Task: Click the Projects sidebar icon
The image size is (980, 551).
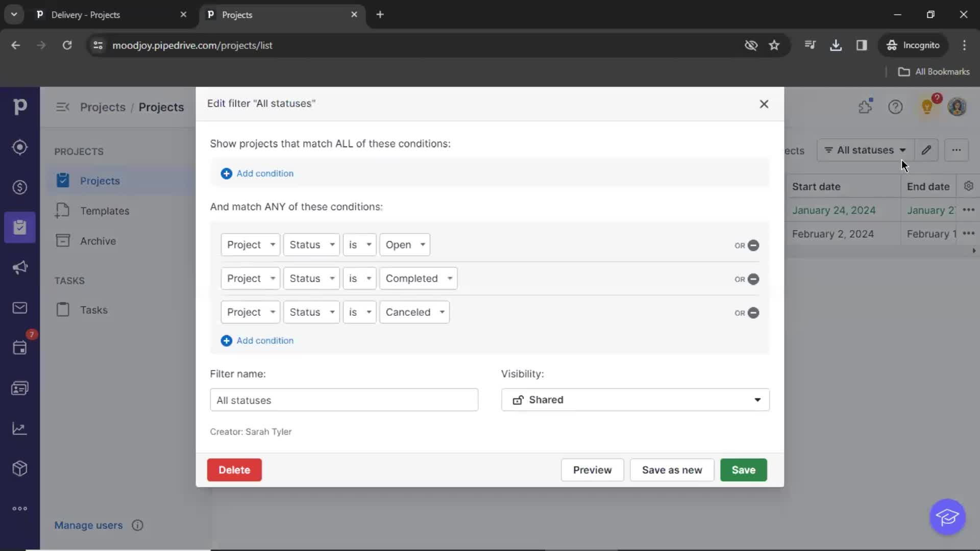Action: (19, 228)
